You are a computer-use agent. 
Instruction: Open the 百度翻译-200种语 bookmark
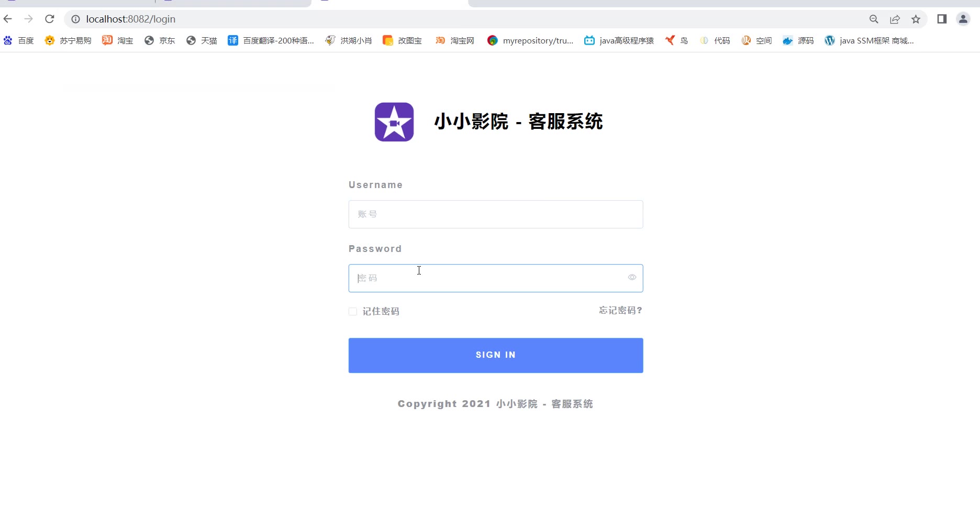click(x=271, y=40)
